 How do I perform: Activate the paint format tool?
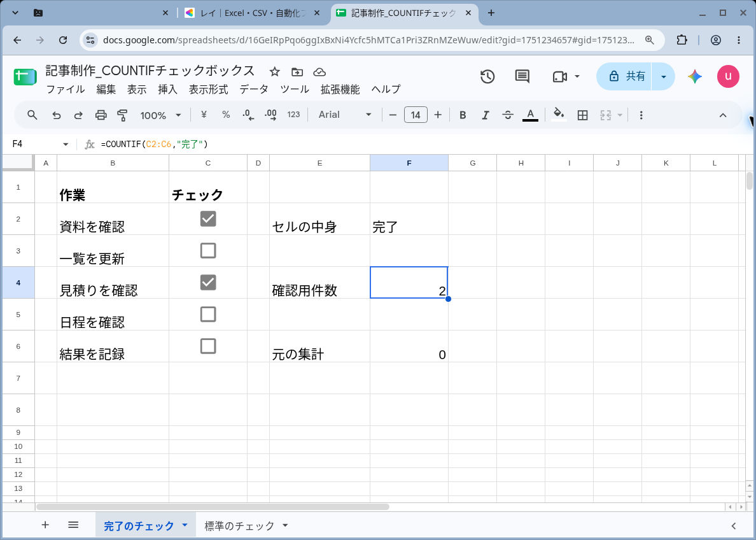122,115
